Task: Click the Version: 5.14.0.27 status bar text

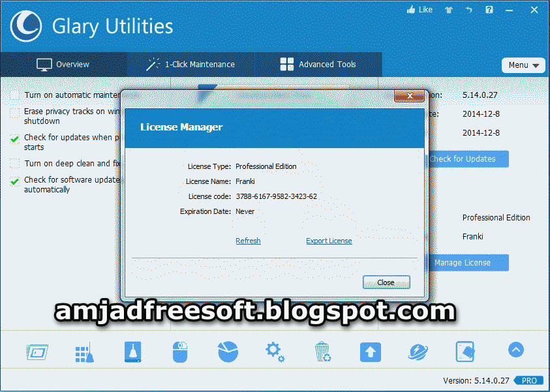Action: pos(476,380)
